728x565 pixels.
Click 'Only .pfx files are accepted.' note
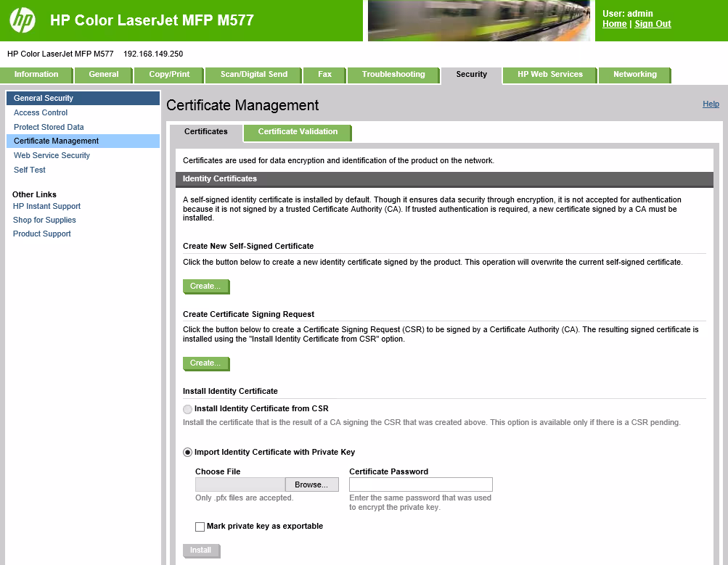tap(244, 498)
